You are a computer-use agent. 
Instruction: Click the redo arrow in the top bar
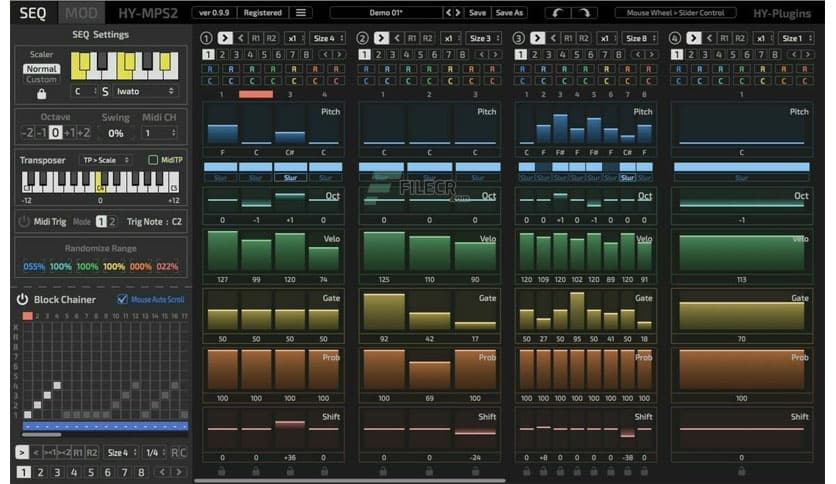pos(584,12)
